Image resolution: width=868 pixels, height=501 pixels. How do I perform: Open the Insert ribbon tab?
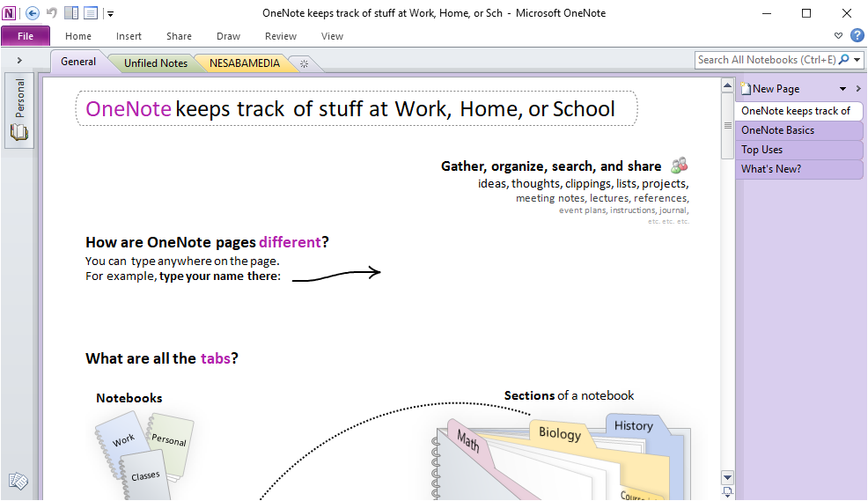pyautogui.click(x=129, y=36)
